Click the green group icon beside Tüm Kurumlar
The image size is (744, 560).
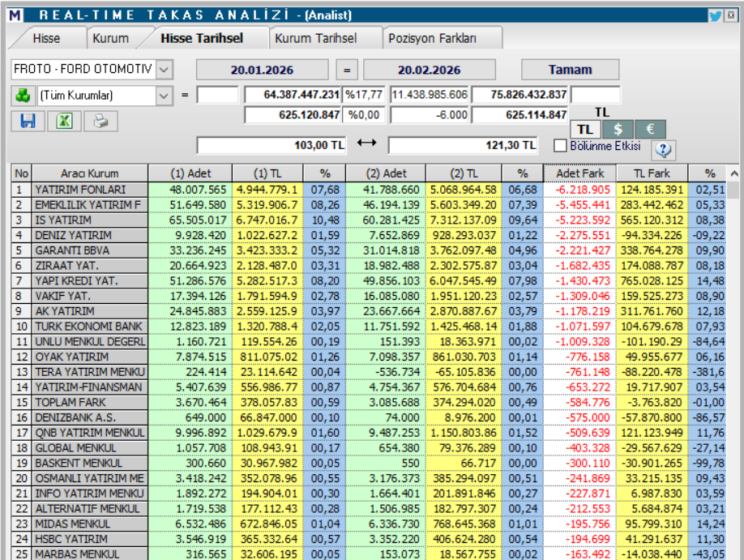[23, 95]
